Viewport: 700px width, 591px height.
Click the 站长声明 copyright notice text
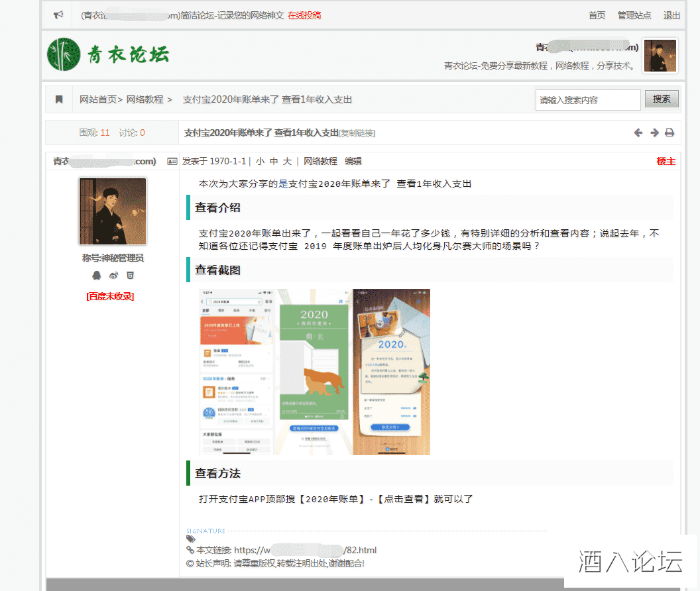click(x=280, y=563)
